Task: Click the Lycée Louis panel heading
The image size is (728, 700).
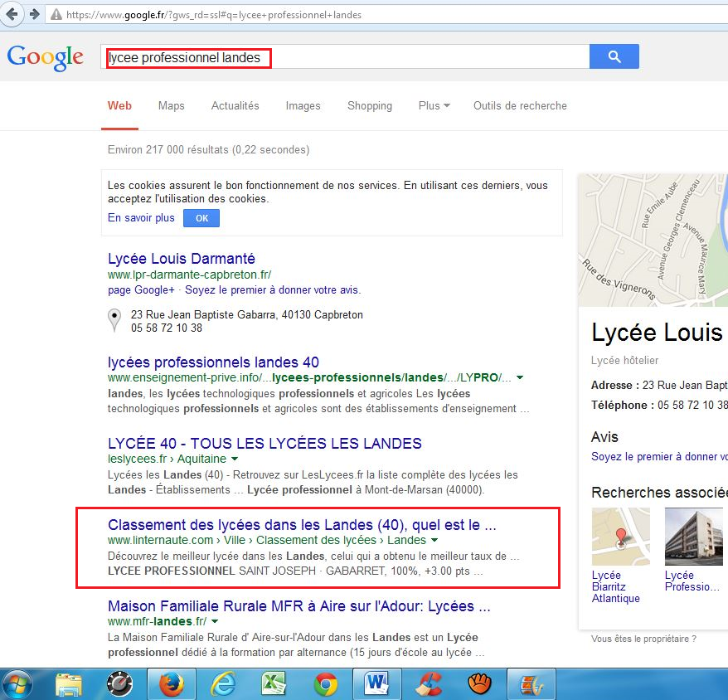Action: coord(657,333)
